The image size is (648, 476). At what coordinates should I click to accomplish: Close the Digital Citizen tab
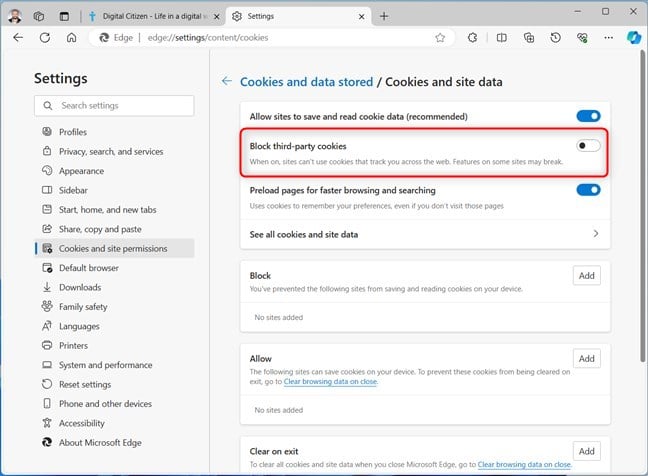click(x=217, y=17)
